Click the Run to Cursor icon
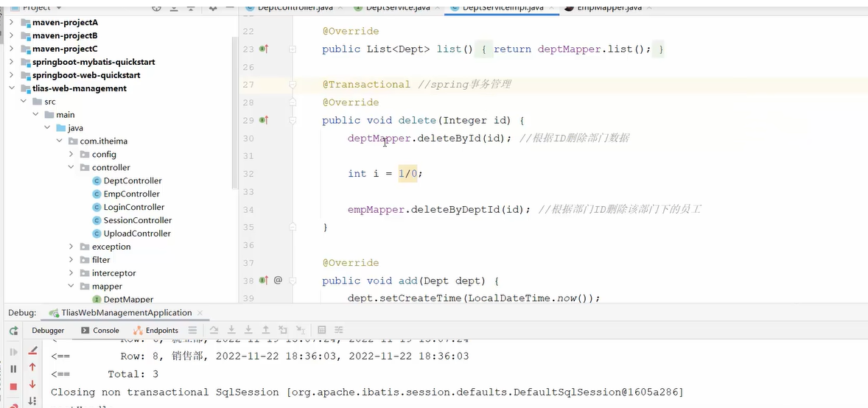The image size is (868, 408). point(300,330)
